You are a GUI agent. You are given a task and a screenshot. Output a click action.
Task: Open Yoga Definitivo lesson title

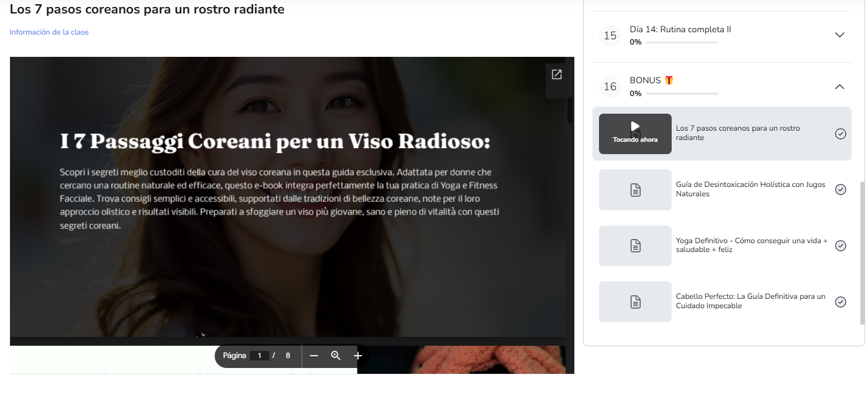pos(751,246)
